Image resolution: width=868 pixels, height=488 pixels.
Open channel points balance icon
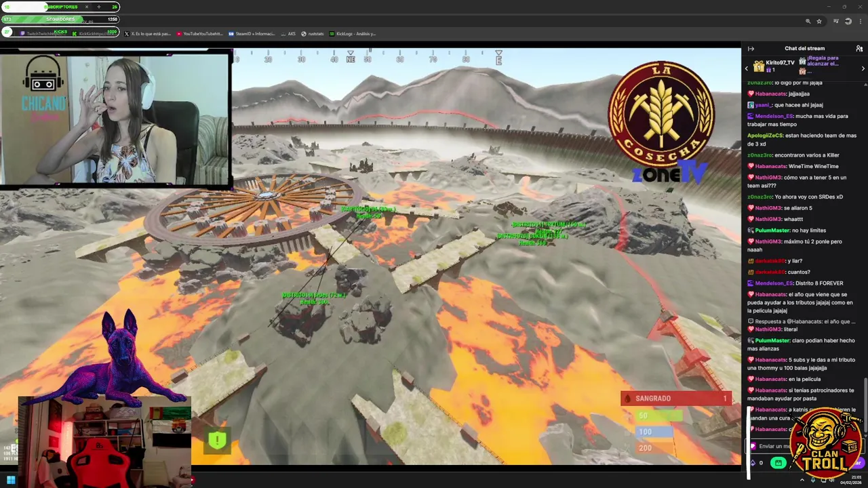pos(753,463)
